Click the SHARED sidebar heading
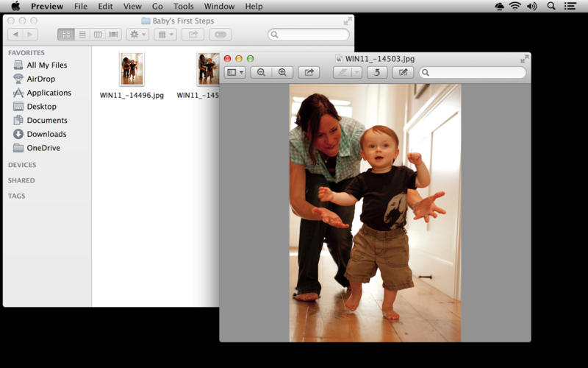Screen dimensions: 588x368 tap(21, 180)
